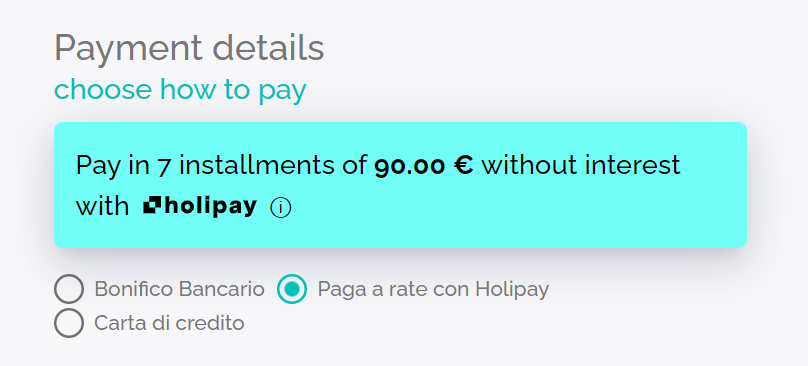Click the word with before the Holipay logo

pyautogui.click(x=103, y=206)
